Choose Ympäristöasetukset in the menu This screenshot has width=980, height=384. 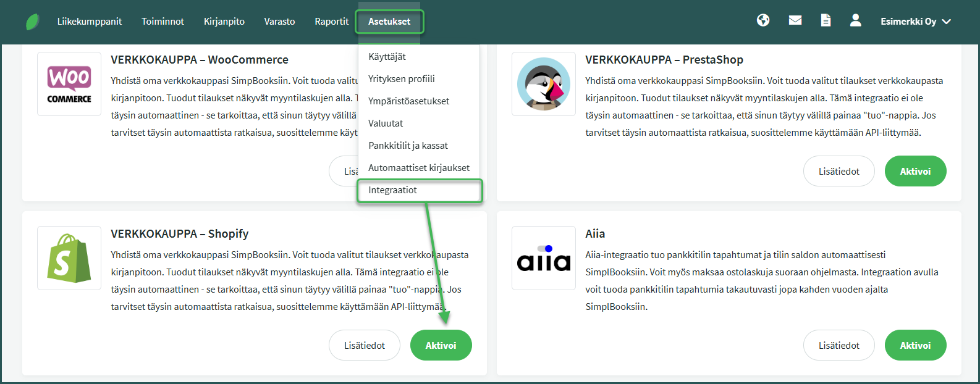[419, 101]
